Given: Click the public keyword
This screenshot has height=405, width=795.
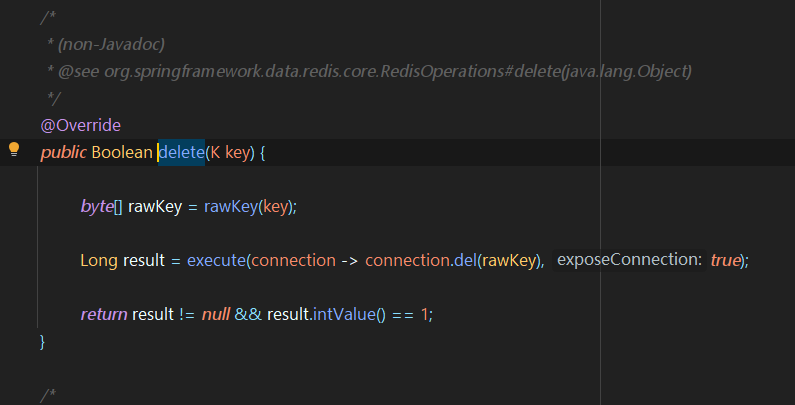Looking at the screenshot, I should tap(63, 153).
